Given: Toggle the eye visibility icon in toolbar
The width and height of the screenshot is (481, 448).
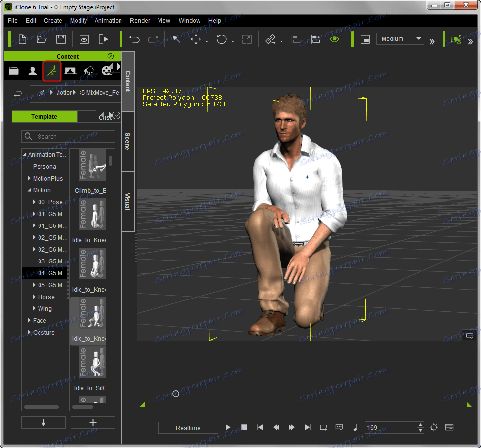Looking at the screenshot, I should tap(335, 39).
